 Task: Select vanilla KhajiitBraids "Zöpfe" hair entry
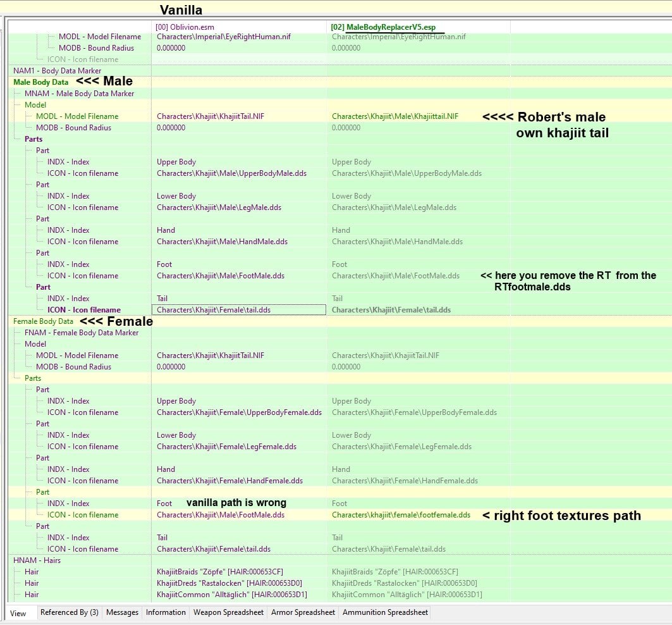click(x=220, y=572)
